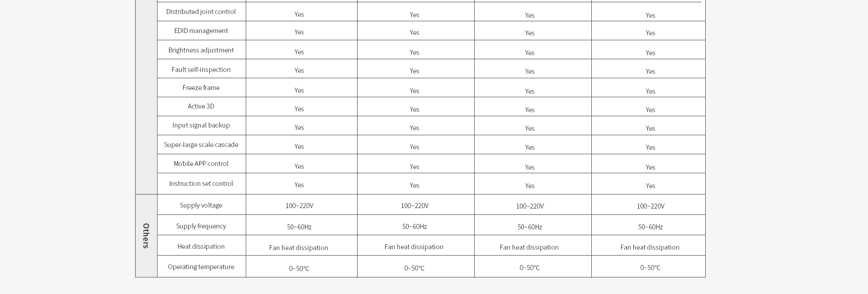Click the "Heat dissipation" row label
Image resolution: width=868 pixels, height=294 pixels.
pos(201,247)
